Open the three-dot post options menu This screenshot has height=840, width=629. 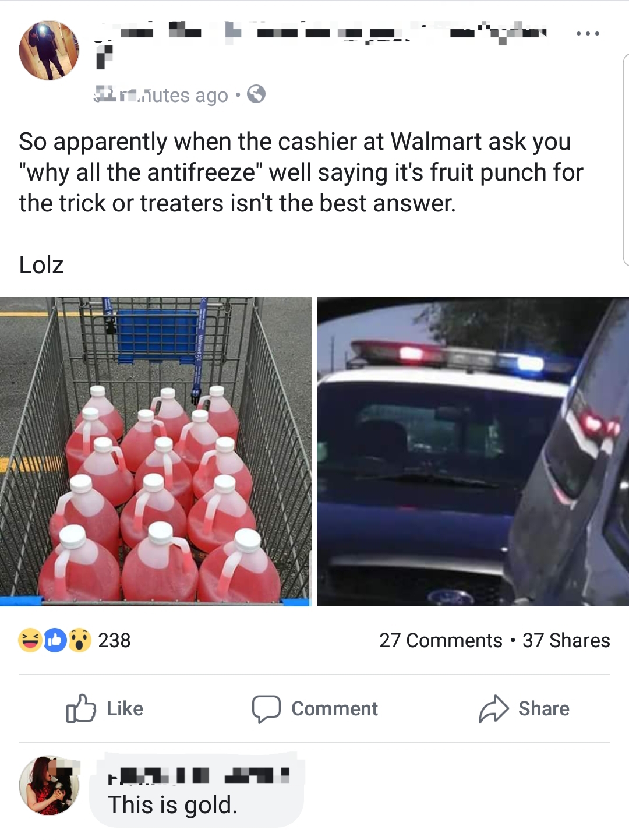click(587, 34)
